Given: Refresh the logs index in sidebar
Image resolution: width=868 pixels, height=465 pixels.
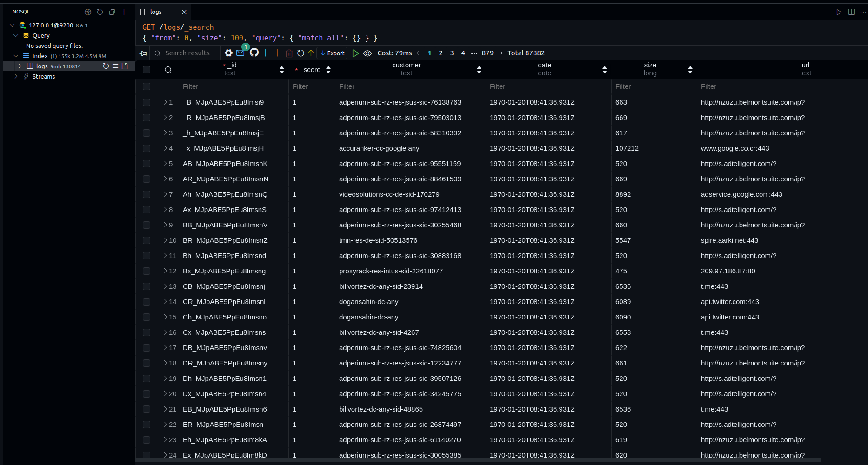Looking at the screenshot, I should 106,66.
